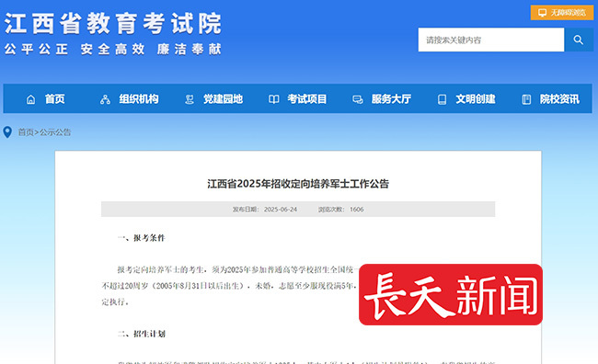
Task: Click the slogan 公平公正 安全高效 廉洁奉献
Action: pos(113,49)
